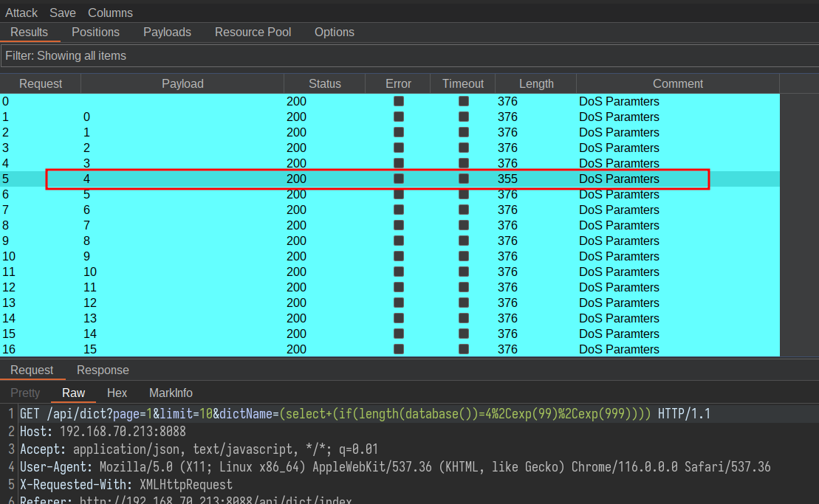Click the Accept header line
The image size is (819, 504).
coord(199,449)
